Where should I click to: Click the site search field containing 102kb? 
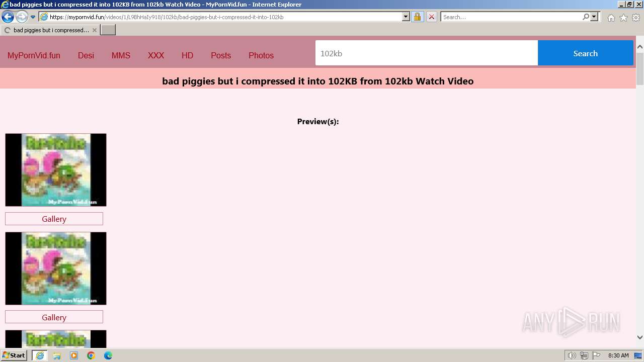(x=427, y=53)
